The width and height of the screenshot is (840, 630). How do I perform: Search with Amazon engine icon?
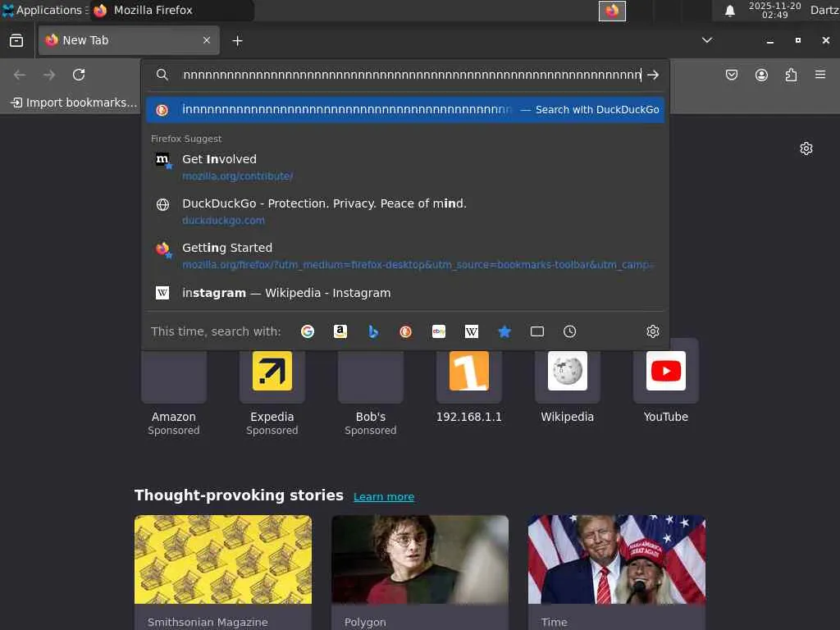click(x=340, y=331)
